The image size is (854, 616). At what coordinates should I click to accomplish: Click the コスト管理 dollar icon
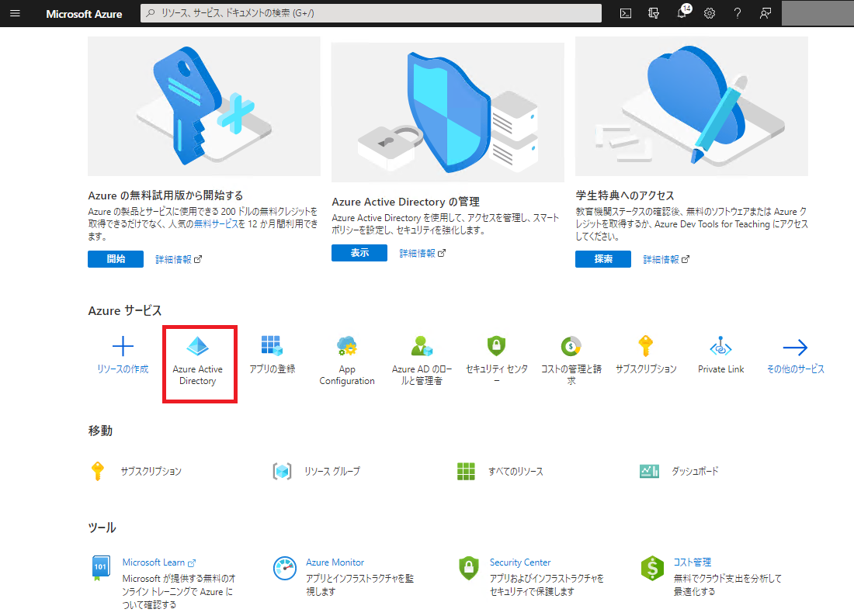point(652,569)
